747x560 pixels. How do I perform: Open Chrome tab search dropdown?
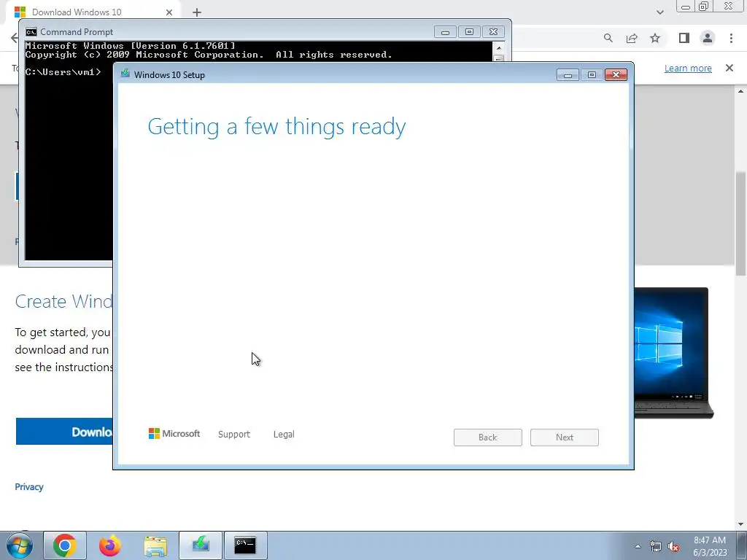[x=659, y=12]
